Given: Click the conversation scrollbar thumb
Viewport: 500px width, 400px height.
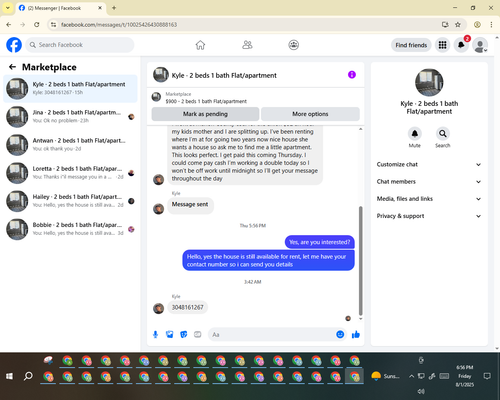Looking at the screenshot, I should pos(360,261).
